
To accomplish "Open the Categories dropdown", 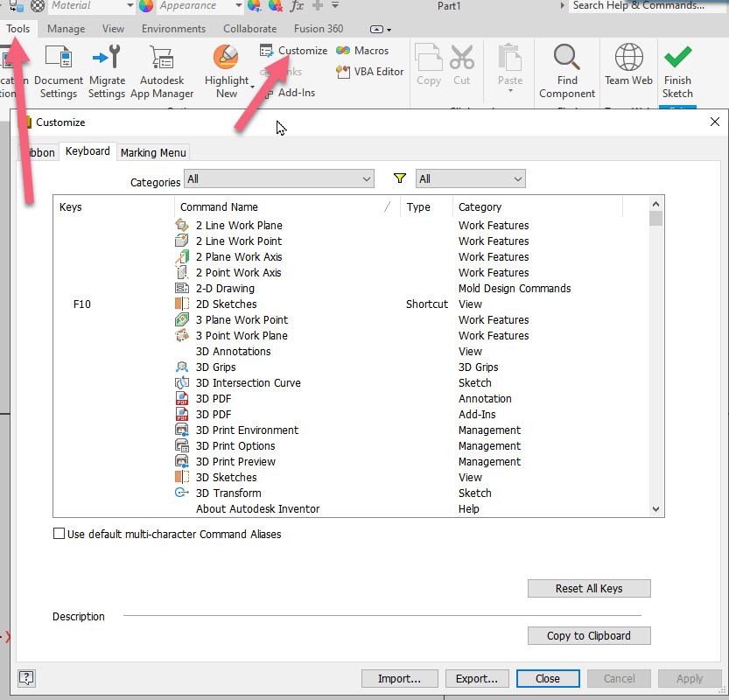I will pyautogui.click(x=279, y=179).
